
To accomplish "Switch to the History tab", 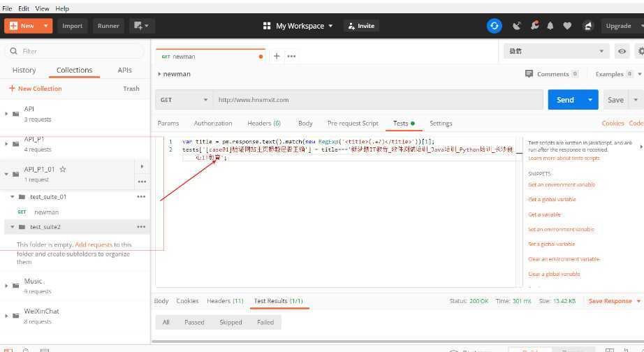I will (24, 71).
